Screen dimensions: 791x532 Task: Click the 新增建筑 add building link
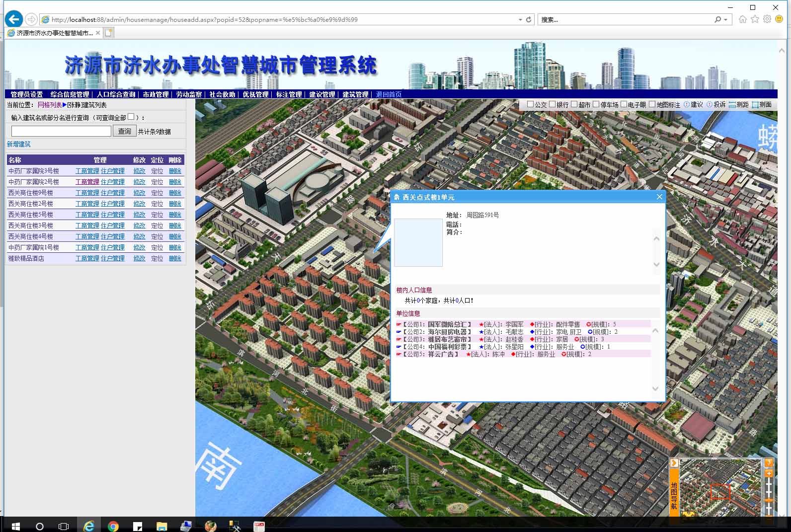[18, 144]
